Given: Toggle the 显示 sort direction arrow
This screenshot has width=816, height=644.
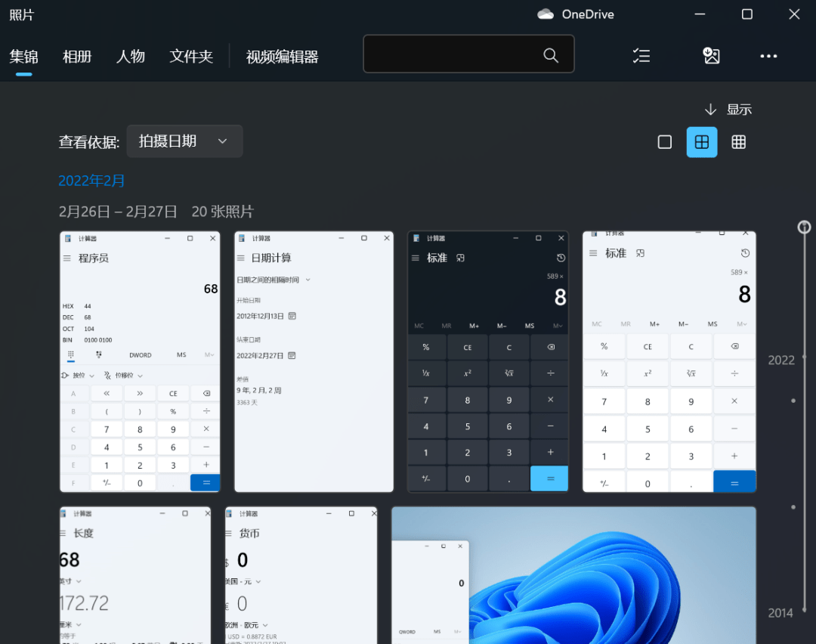Looking at the screenshot, I should pyautogui.click(x=710, y=109).
